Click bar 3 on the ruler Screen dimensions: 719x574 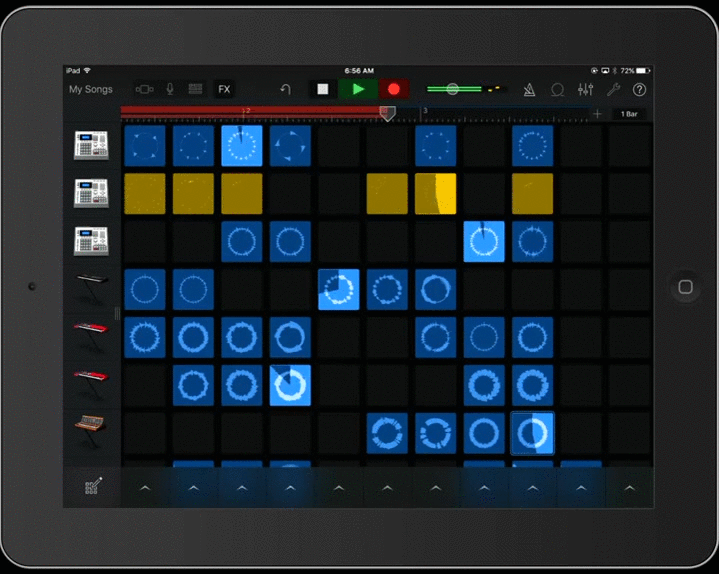coord(425,110)
